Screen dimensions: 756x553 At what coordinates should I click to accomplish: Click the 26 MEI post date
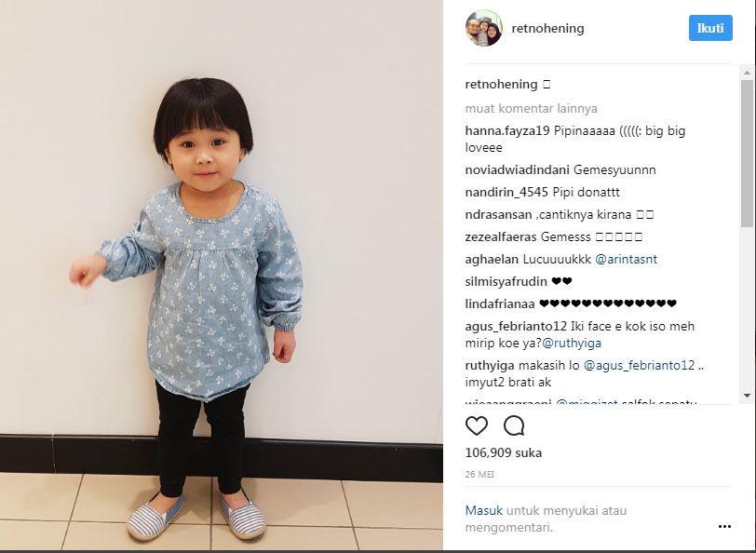[479, 475]
